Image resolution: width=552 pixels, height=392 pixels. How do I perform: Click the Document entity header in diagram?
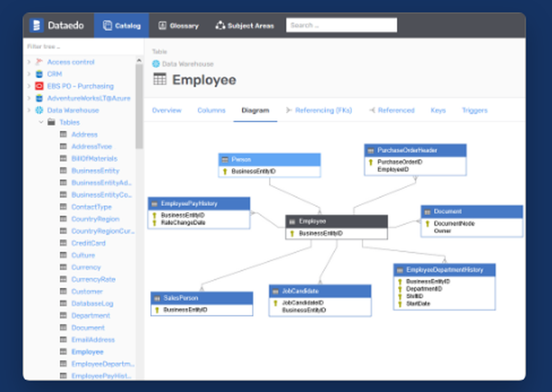tap(472, 212)
